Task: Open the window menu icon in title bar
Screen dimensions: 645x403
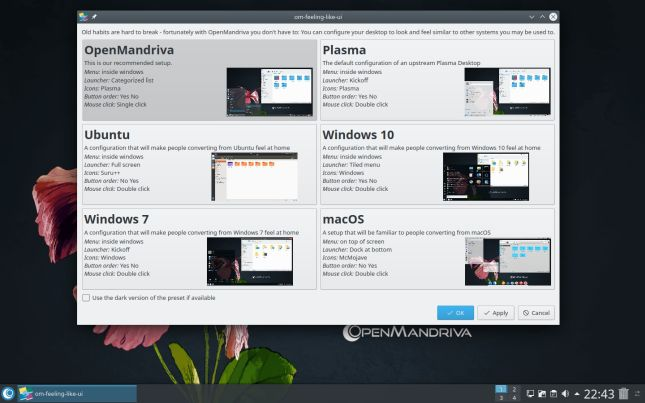Action: tap(84, 17)
